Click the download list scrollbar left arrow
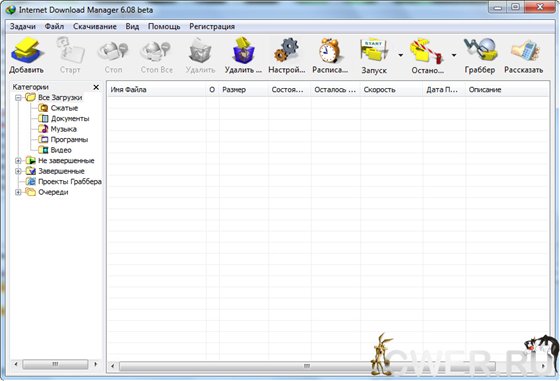Viewport: 560px width, 381px height. (x=112, y=366)
